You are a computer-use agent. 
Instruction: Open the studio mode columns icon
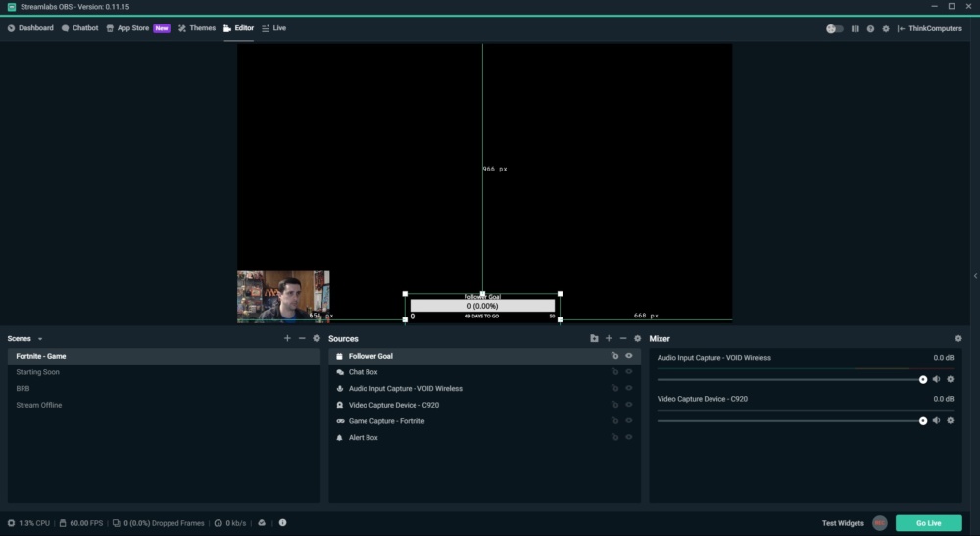pyautogui.click(x=855, y=28)
